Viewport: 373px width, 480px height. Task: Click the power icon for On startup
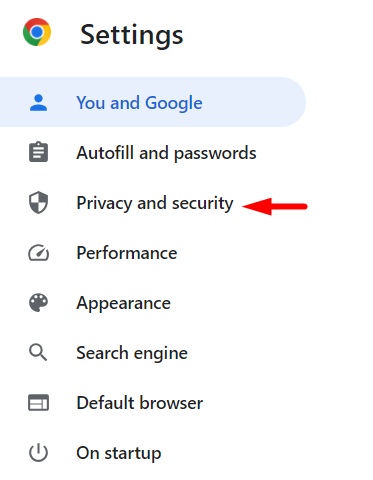(38, 452)
